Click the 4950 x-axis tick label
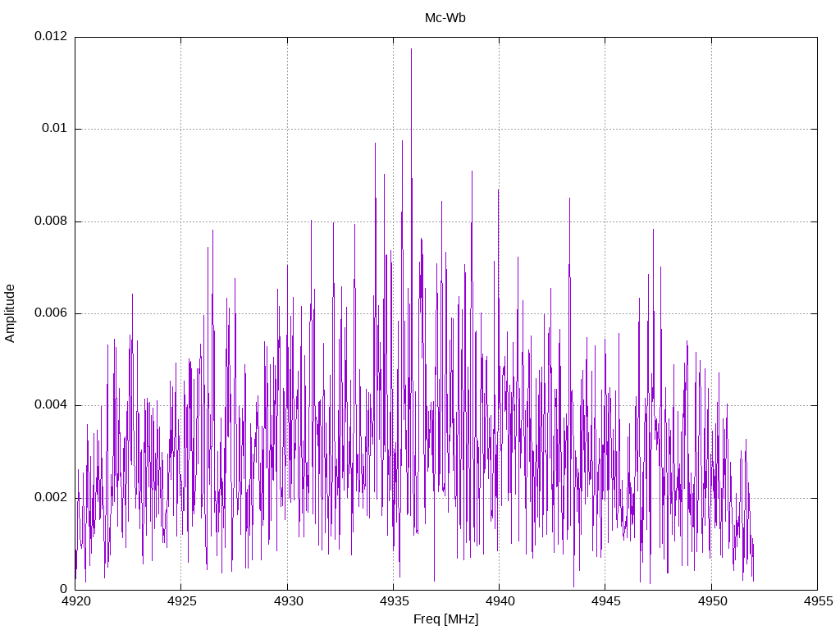This screenshot has width=840, height=630. pos(712,601)
